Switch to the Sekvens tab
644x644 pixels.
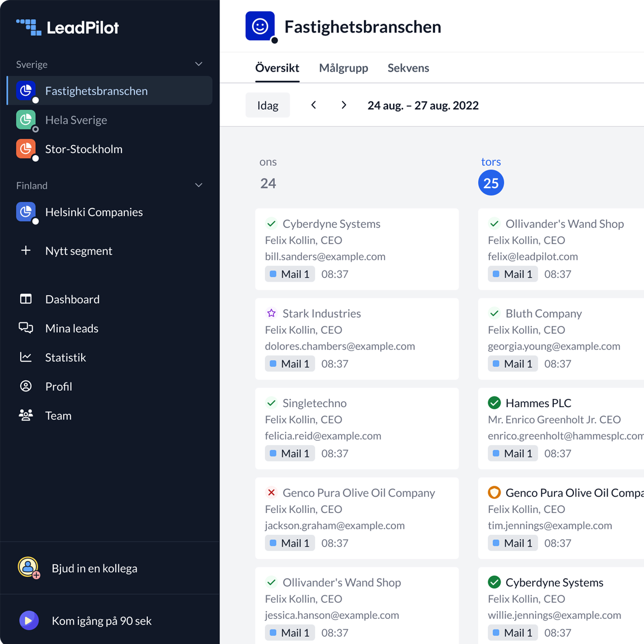pyautogui.click(x=408, y=68)
